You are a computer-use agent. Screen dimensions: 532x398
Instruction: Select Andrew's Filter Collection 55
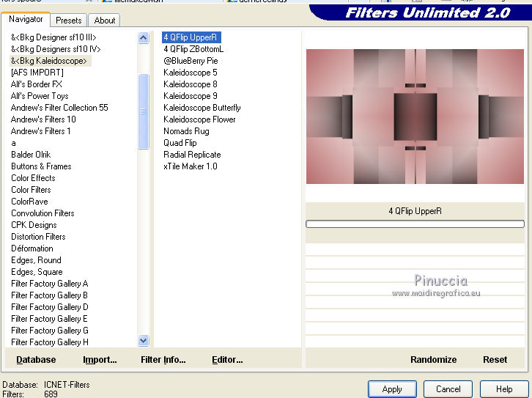pos(59,108)
